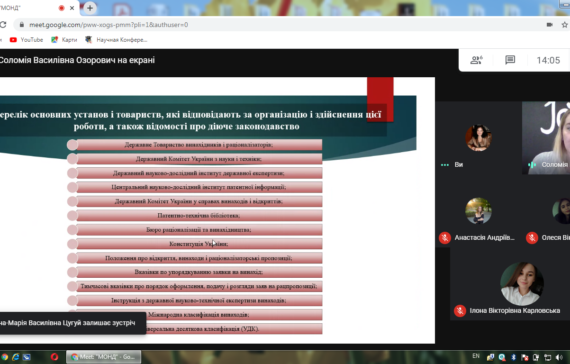Click the muted mic icon by Олеся
Image resolution: width=570 pixels, height=364 pixels.
coord(532,238)
